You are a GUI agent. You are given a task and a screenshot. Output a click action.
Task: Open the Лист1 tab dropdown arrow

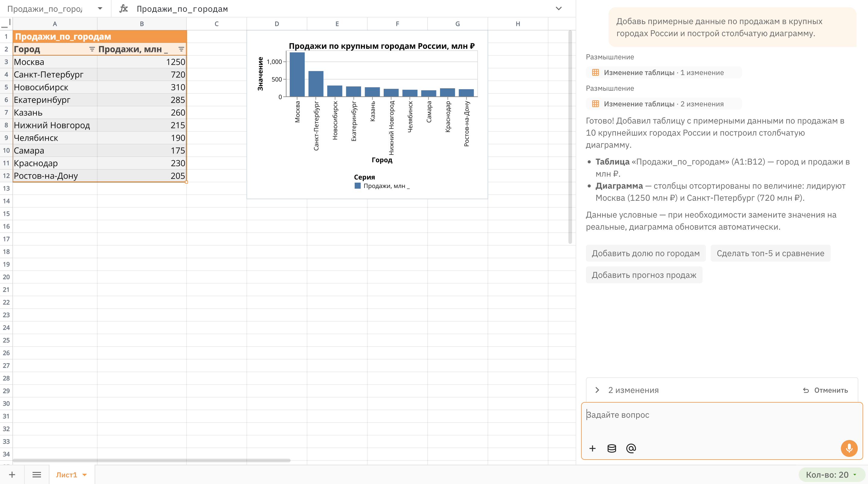coord(85,475)
